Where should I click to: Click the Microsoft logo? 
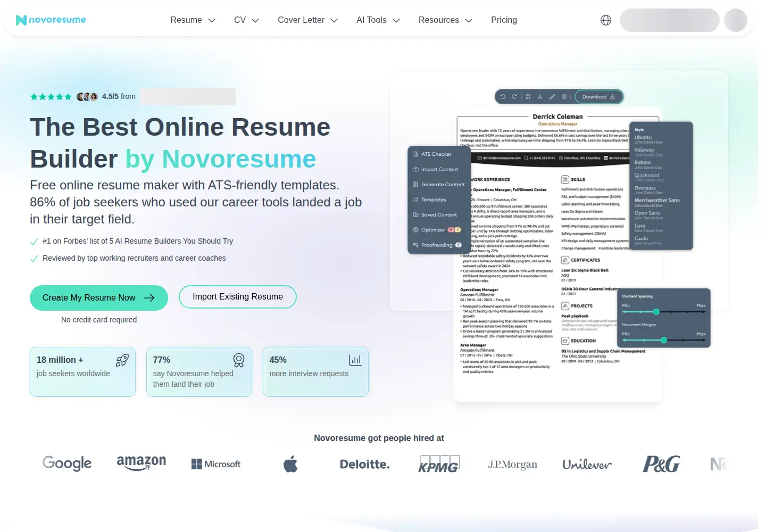point(216,464)
